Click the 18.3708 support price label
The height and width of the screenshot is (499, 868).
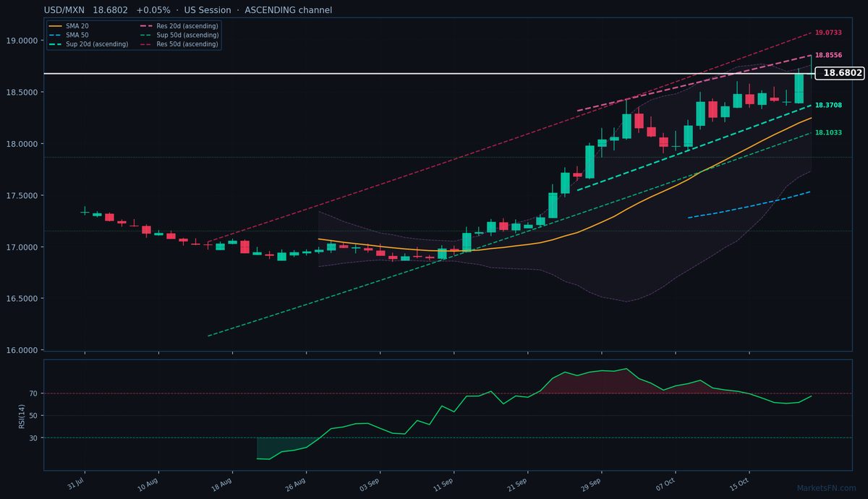click(828, 105)
